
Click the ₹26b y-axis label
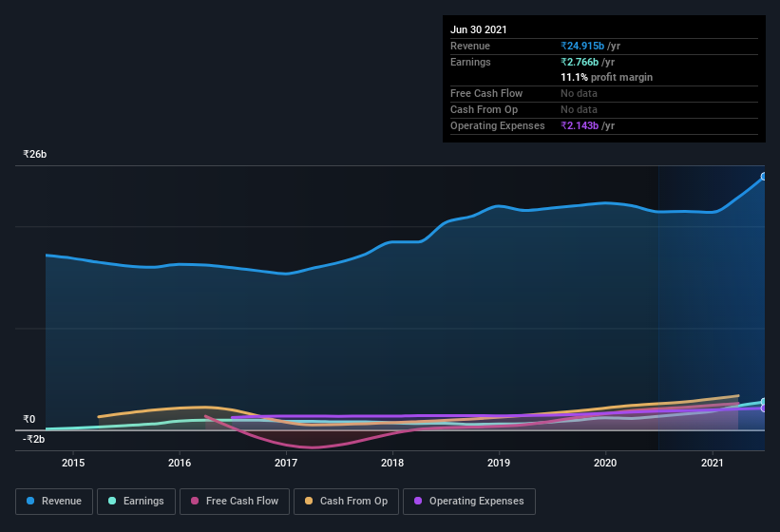click(x=35, y=154)
